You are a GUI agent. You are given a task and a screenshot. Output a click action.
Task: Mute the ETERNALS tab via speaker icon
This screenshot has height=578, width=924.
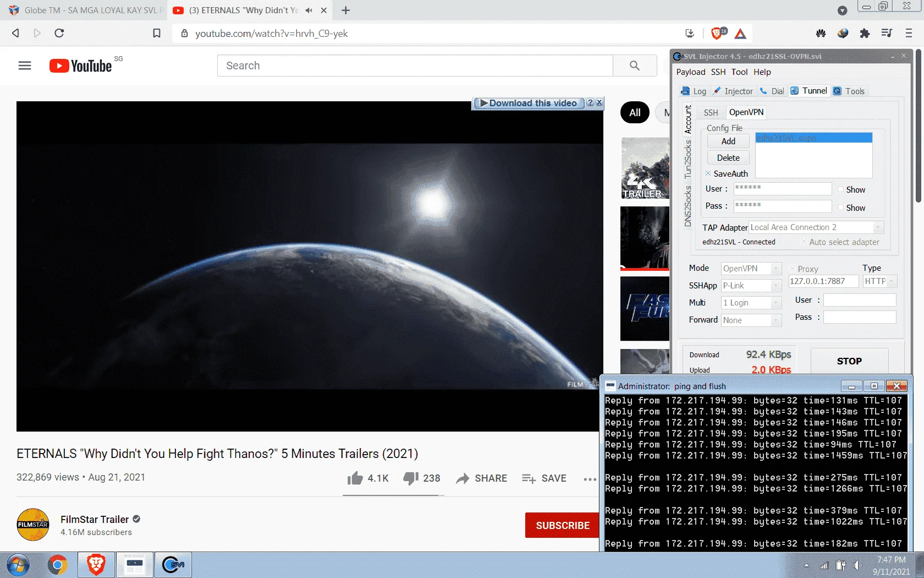coord(309,10)
